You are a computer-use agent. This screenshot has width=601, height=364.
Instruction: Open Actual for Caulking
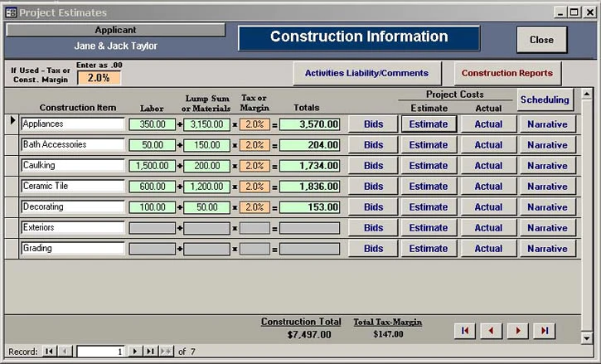(488, 166)
